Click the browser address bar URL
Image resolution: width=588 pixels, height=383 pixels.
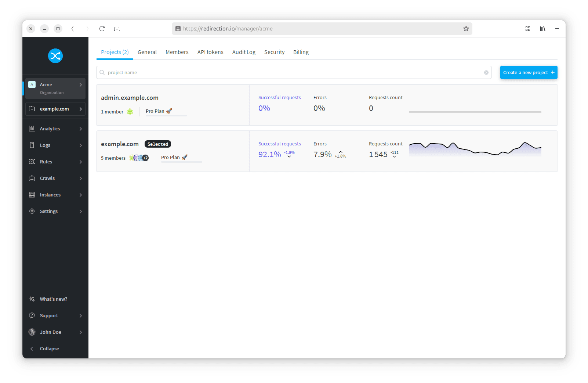click(228, 29)
